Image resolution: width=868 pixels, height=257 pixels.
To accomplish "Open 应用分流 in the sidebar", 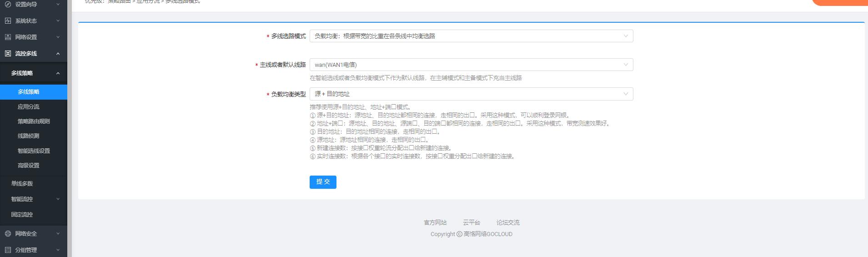I will pyautogui.click(x=29, y=107).
